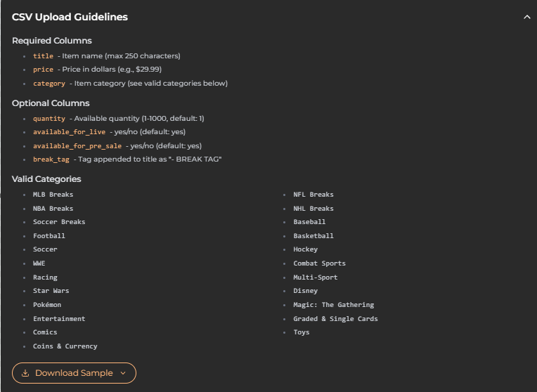Screen dimensions: 537x392
Task: Click Magic: The Gathering category
Action: tap(333, 305)
